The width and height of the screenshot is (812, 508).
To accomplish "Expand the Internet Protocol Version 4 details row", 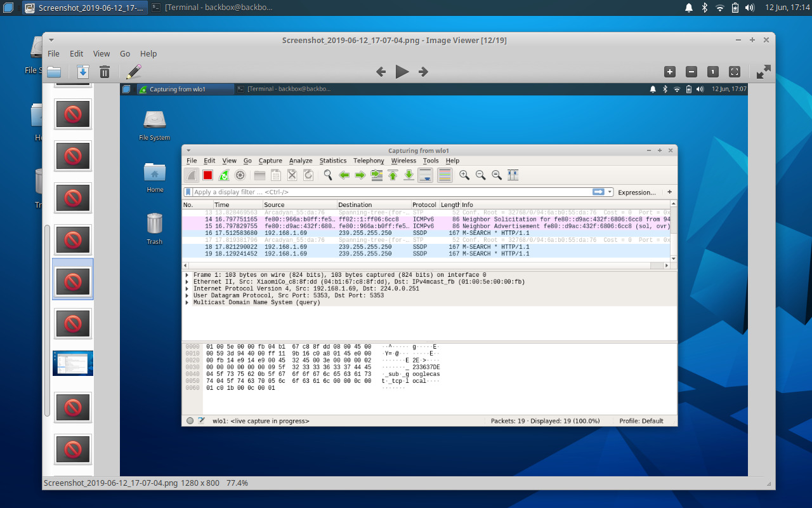I will [187, 287].
